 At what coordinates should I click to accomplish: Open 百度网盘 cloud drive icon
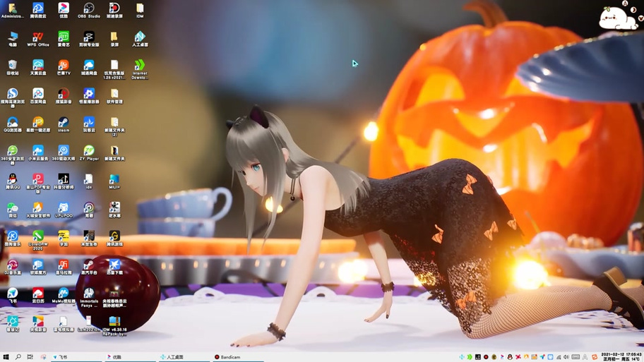[38, 96]
